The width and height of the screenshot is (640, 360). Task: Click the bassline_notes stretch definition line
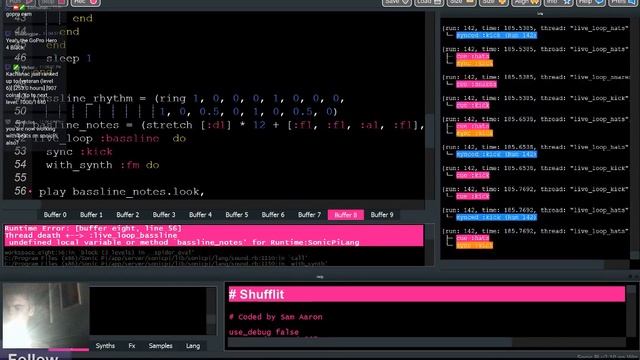click(x=229, y=125)
